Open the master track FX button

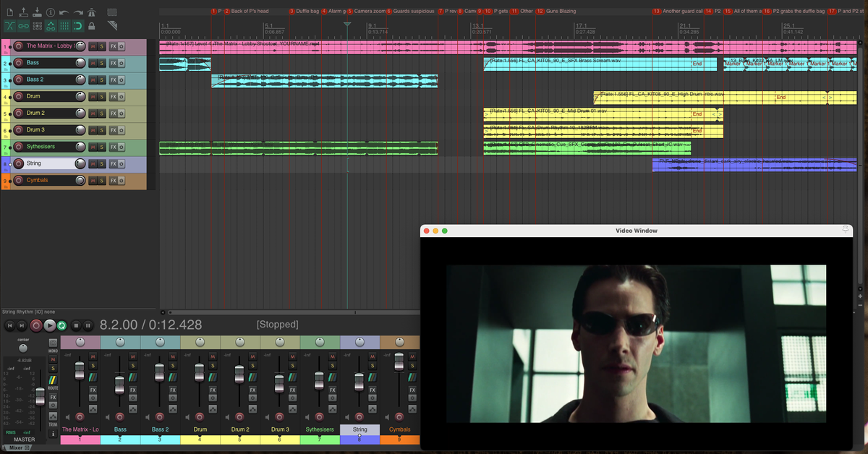(53, 397)
